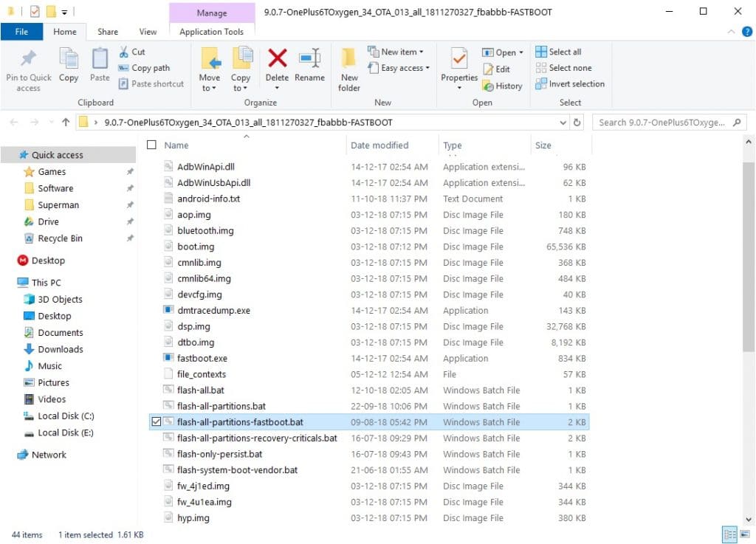Screen dimensions: 756x544
Task: Click the Manage contextual tab
Action: 212,13
